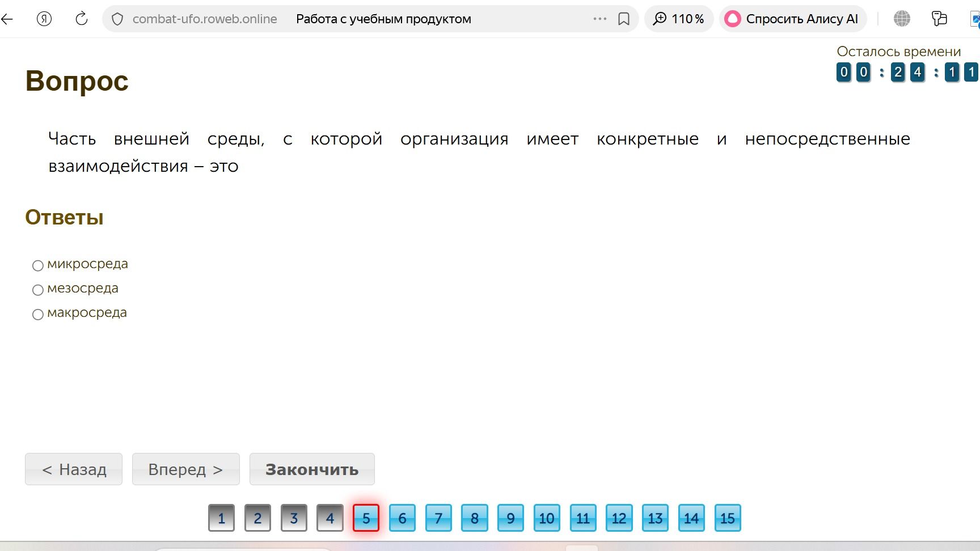Ask Alice AI via Спросить Алису button
This screenshot has width=980, height=551.
click(793, 19)
